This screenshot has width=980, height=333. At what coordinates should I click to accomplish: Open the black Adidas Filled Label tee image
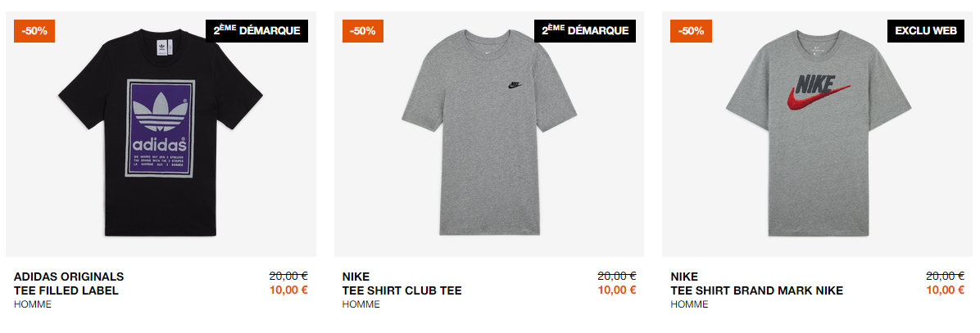tap(161, 134)
